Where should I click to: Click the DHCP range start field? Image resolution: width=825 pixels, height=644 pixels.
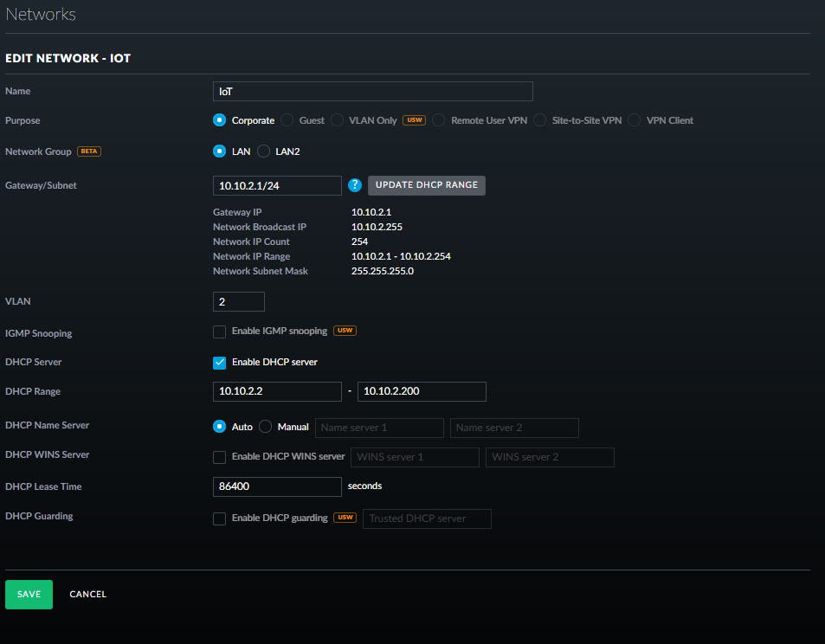click(277, 391)
